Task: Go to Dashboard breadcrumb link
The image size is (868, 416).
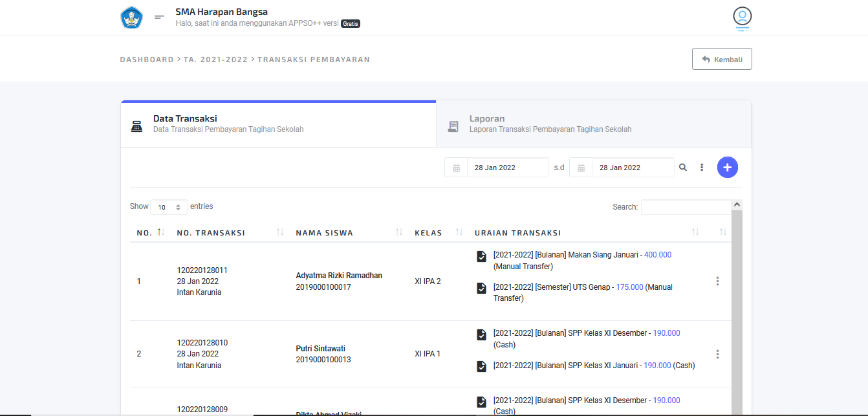Action: coord(146,60)
